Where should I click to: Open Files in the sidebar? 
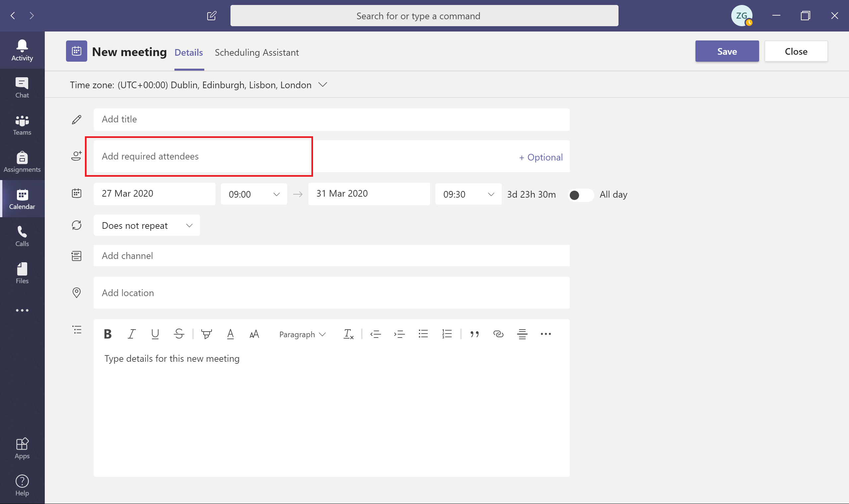22,273
